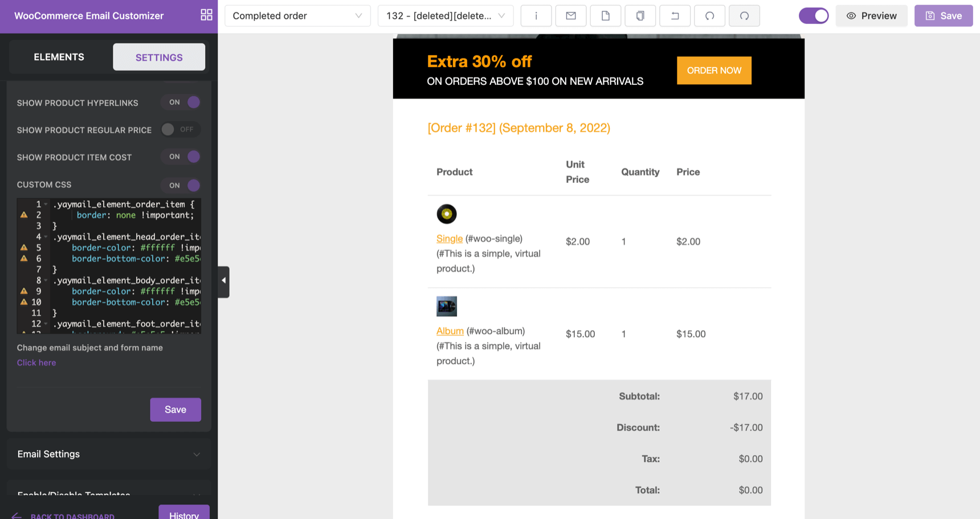Open the dashboard grid icon beside the title
Image resolution: width=980 pixels, height=519 pixels.
pyautogui.click(x=206, y=14)
